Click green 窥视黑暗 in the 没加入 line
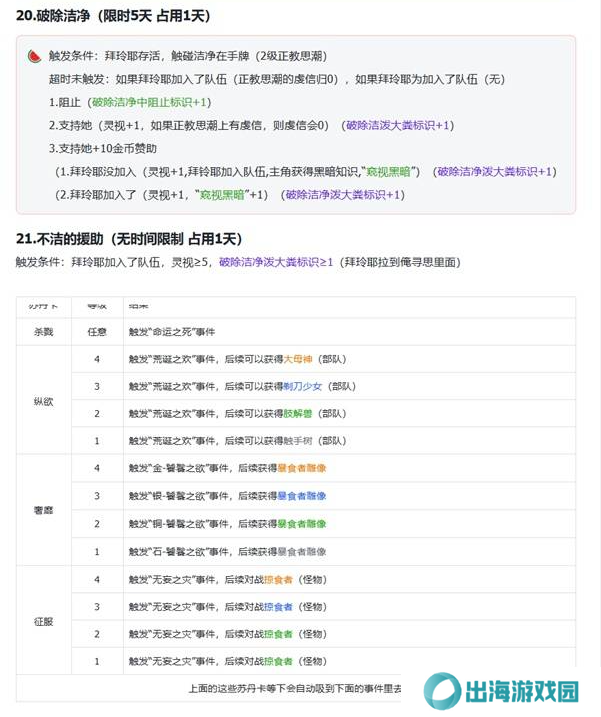Image resolution: width=601 pixels, height=717 pixels. [389, 172]
